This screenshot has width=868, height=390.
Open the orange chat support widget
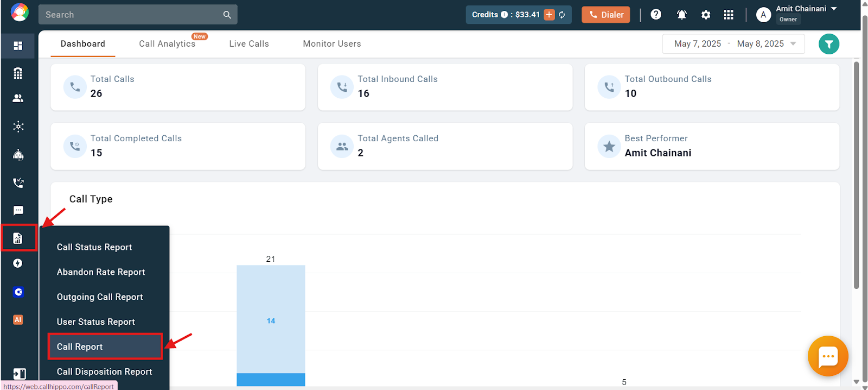pos(828,356)
